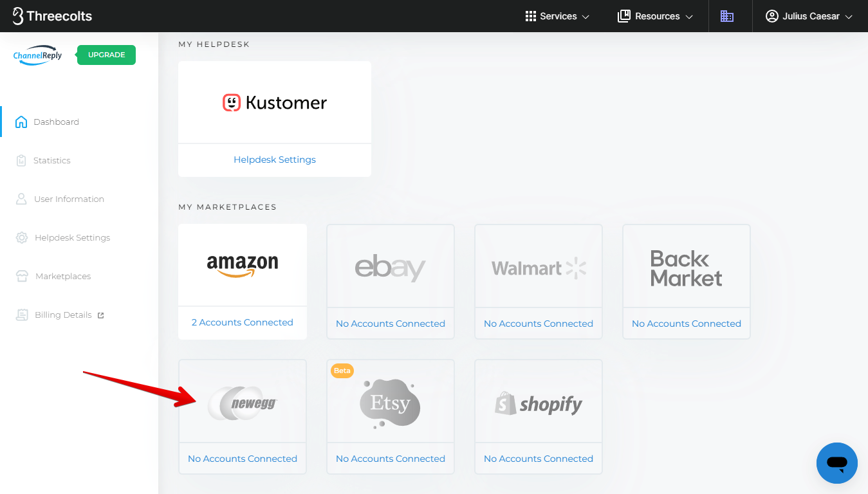This screenshot has width=868, height=494.
Task: Click the Shopify marketplace logo
Action: 539,404
